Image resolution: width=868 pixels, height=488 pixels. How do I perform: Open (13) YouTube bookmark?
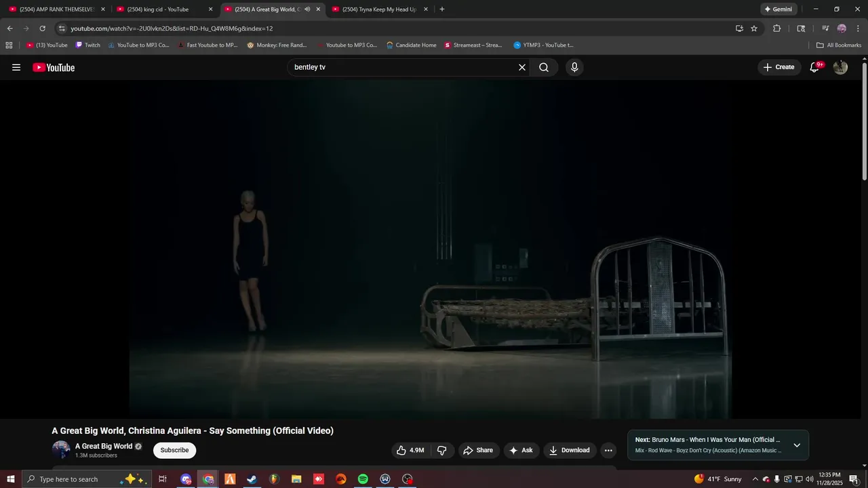(47, 45)
